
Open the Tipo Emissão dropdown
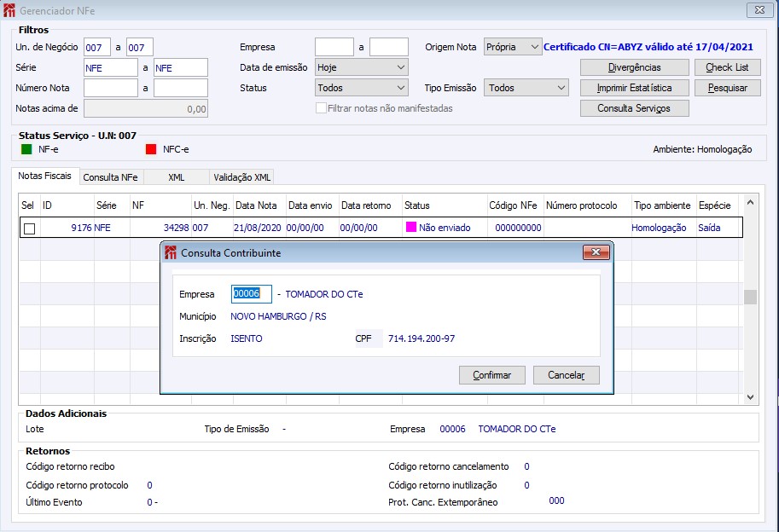click(x=526, y=88)
